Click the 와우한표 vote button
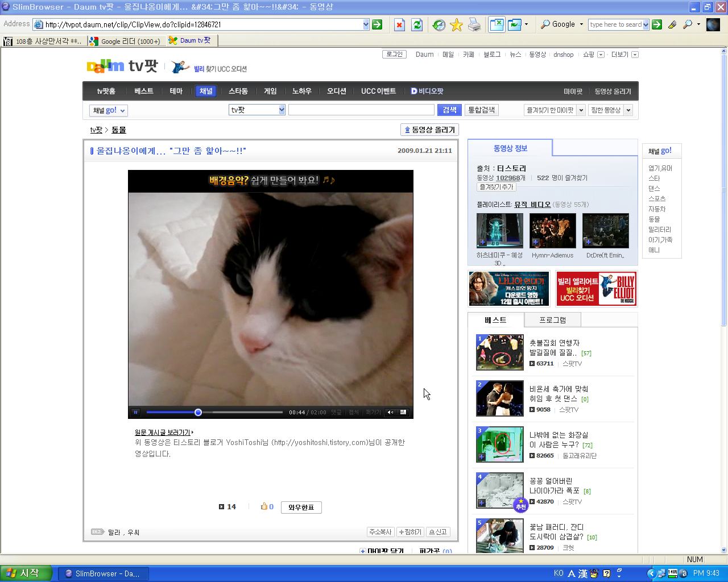The width and height of the screenshot is (728, 582). (301, 507)
